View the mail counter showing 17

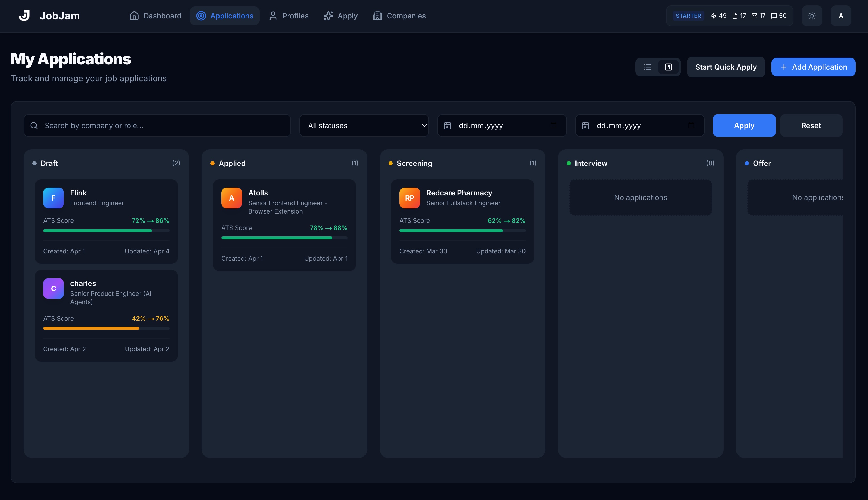point(759,16)
